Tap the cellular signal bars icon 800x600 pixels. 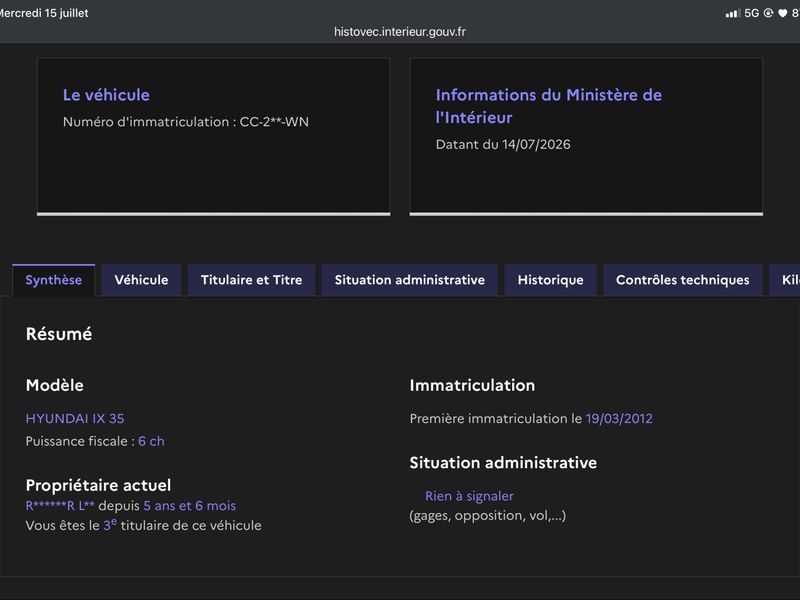tap(733, 13)
